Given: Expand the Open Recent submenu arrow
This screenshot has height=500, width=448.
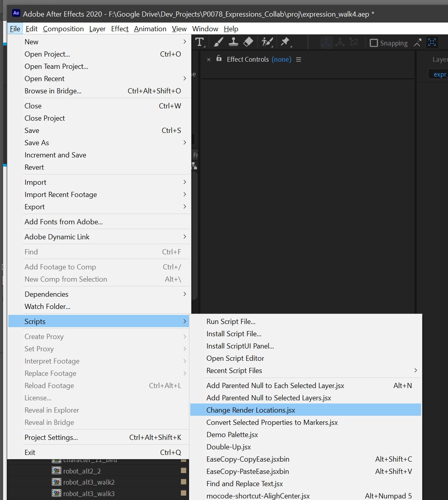Looking at the screenshot, I should 185,78.
